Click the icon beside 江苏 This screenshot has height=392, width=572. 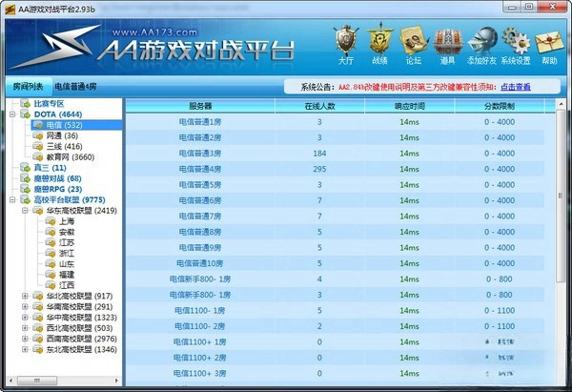click(x=50, y=242)
